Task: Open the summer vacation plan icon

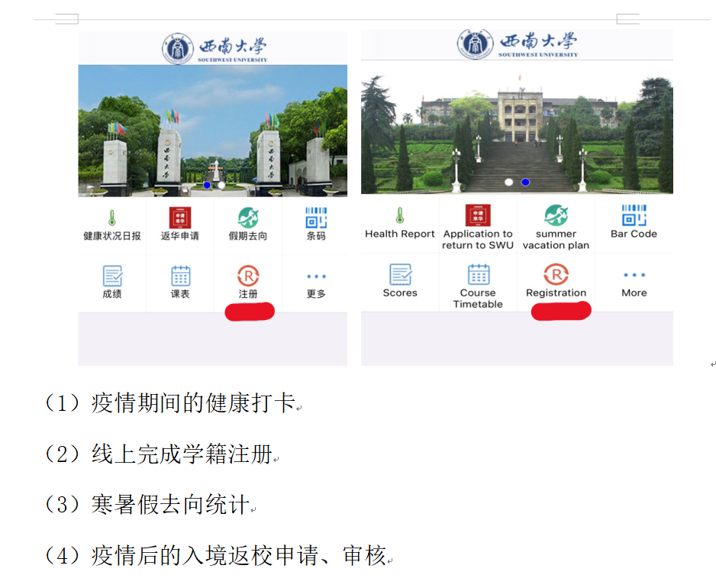Action: point(556,216)
